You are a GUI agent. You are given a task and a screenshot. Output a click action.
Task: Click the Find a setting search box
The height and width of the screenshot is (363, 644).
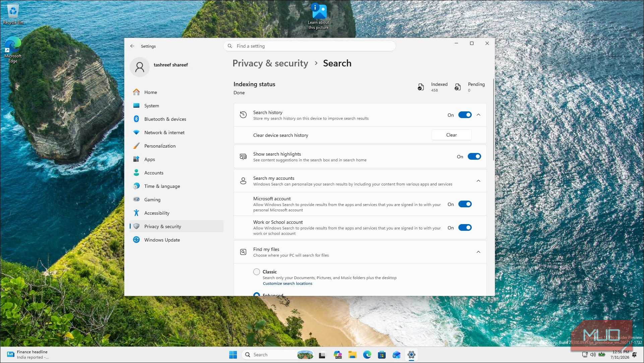click(310, 46)
